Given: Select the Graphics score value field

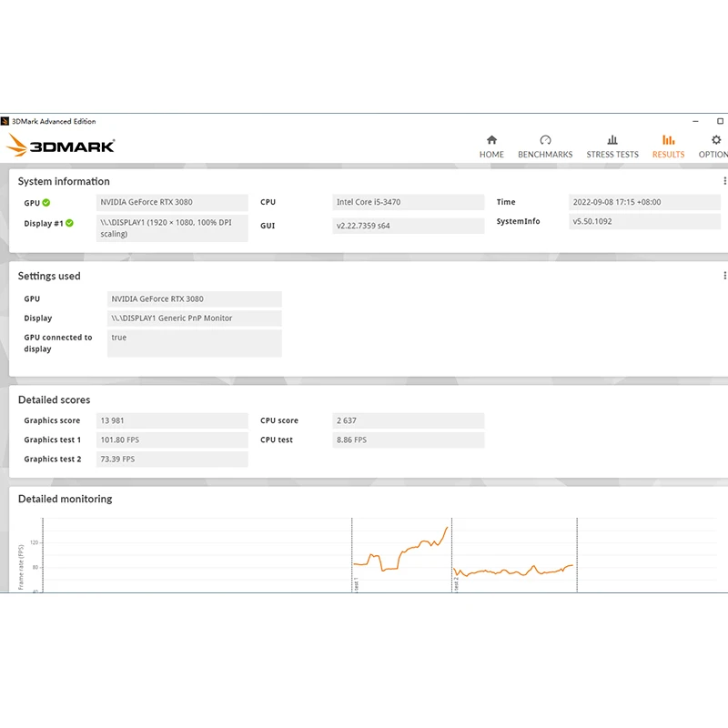Looking at the screenshot, I should click(x=172, y=420).
